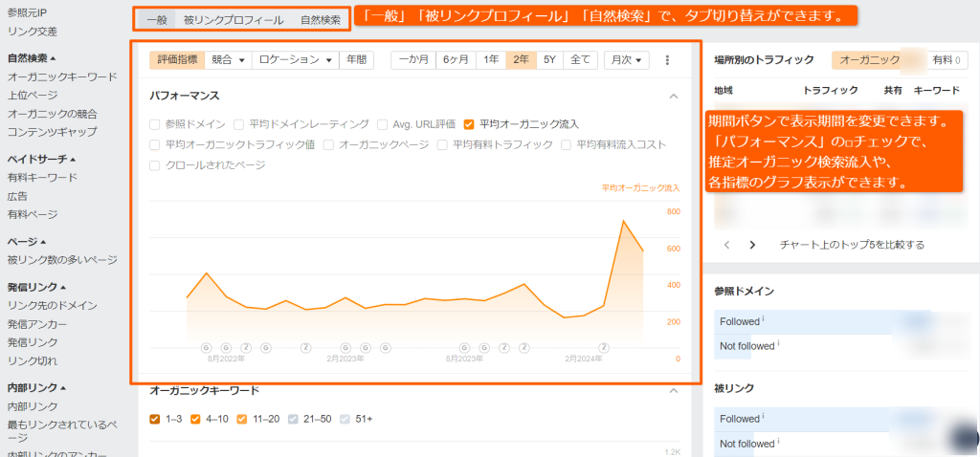This screenshot has height=457, width=980.
Task: Click the previous page arrow in traffic table
Action: coord(726,245)
